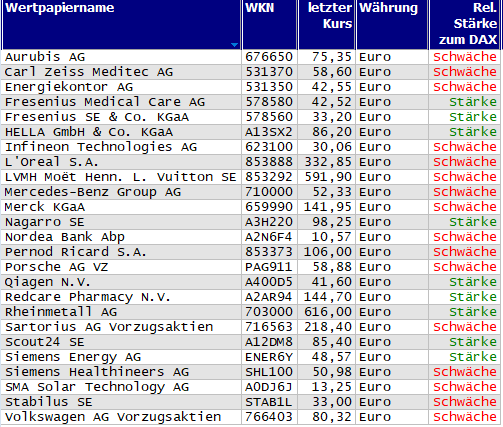Image resolution: width=503 pixels, height=427 pixels.
Task: Select WKN PAG911 cell
Action: [x=269, y=267]
